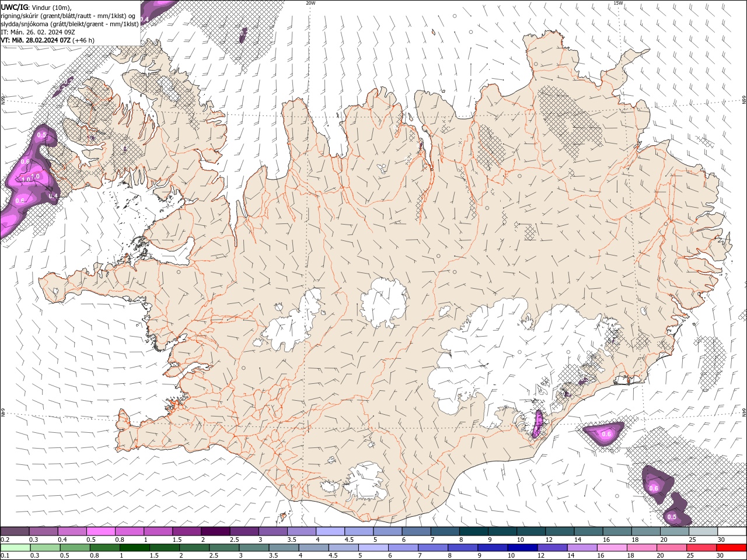Choose the deep navy 10 swatch in the lower scale
Viewport: 747px width, 560px height.
point(522,548)
